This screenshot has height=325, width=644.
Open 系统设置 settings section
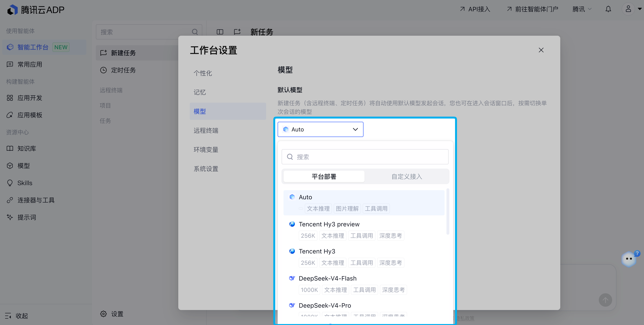pyautogui.click(x=228, y=169)
